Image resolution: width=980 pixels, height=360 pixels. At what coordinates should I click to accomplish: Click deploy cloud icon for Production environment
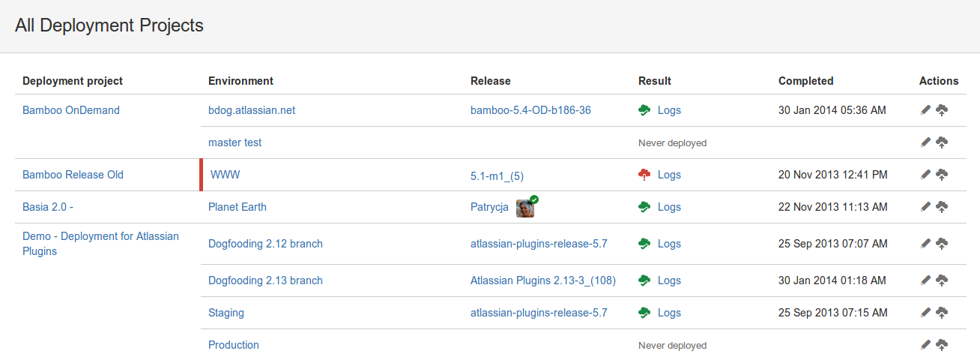[x=942, y=345]
